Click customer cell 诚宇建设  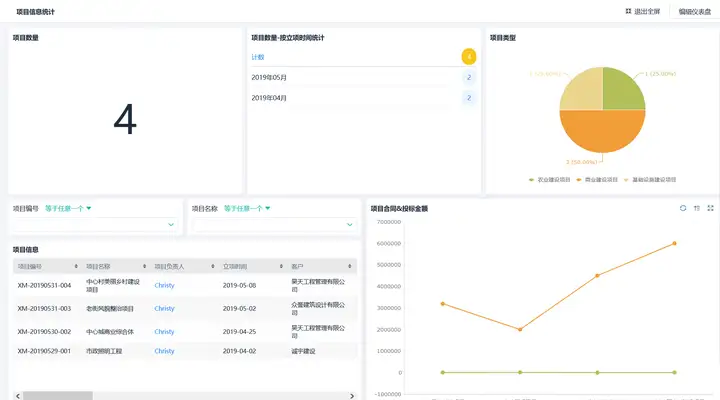303,351
